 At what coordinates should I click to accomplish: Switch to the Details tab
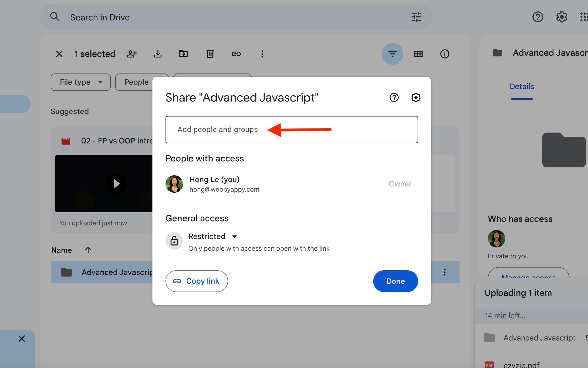pos(521,86)
